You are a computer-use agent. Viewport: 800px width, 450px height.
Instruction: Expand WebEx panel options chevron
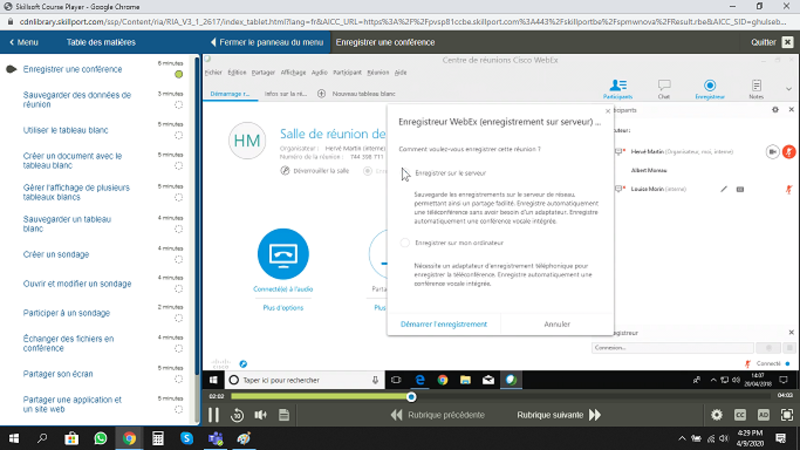pyautogui.click(x=789, y=89)
